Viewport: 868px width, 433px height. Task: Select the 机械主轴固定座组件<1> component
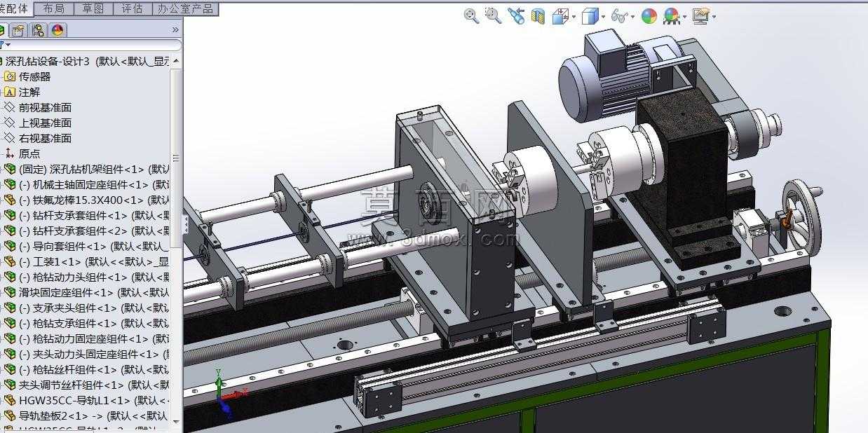coord(94,184)
